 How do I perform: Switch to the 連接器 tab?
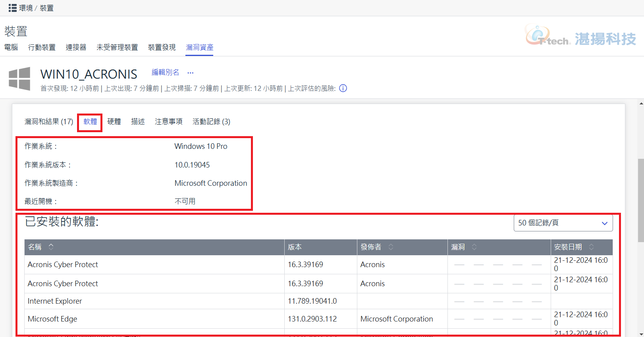(x=76, y=47)
